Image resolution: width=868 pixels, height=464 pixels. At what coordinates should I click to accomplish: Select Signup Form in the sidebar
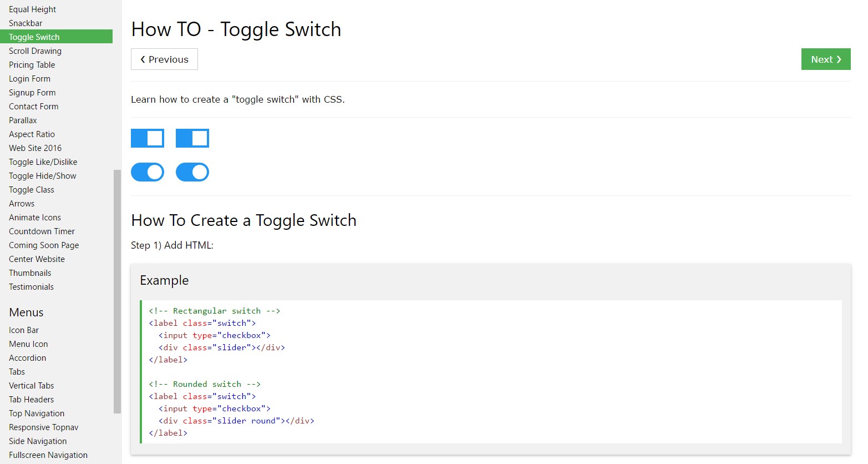(32, 92)
